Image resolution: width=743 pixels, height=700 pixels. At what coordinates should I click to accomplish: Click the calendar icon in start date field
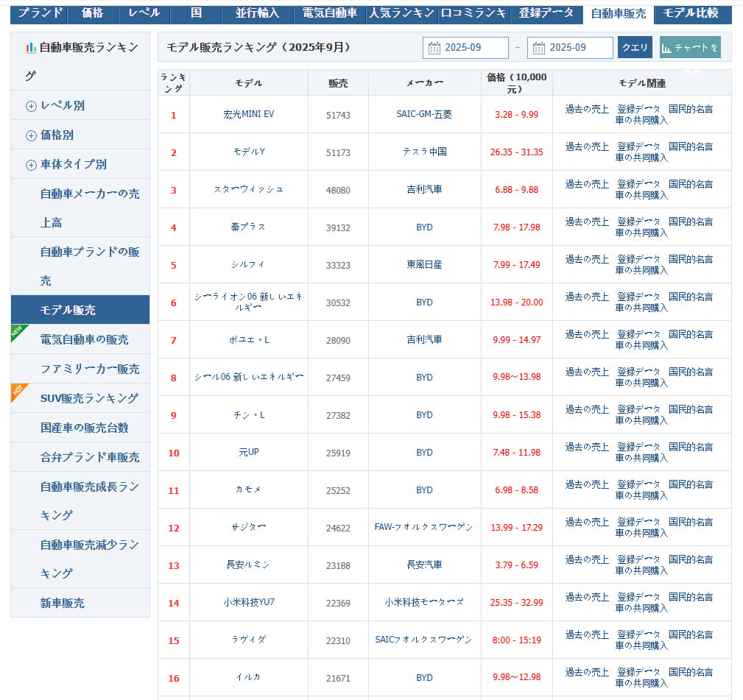[x=434, y=48]
